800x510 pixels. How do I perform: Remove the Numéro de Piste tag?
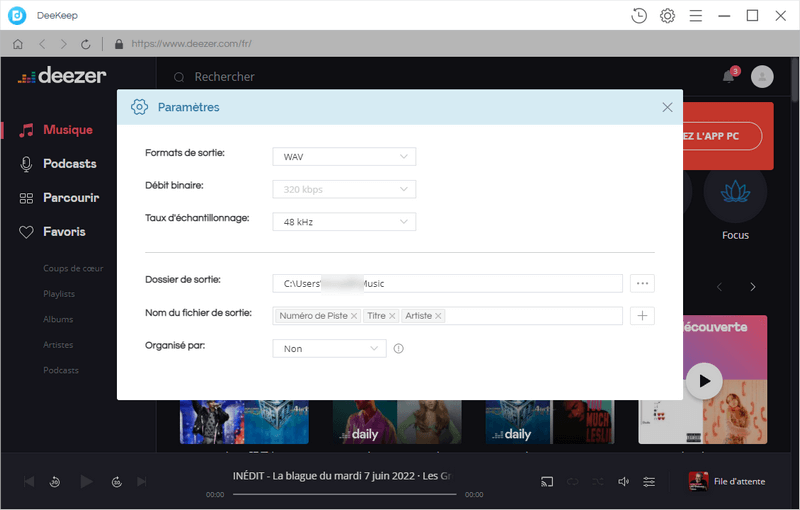[354, 316]
